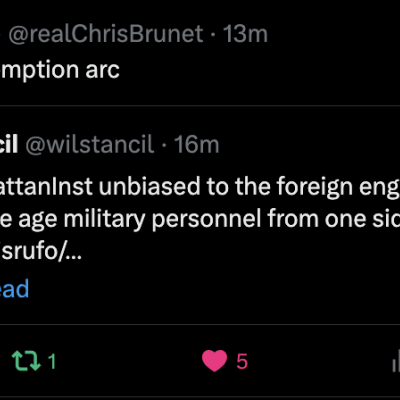Click the bold 'cil' display name
Viewport: 400px width, 400px height.
[x=9, y=145]
